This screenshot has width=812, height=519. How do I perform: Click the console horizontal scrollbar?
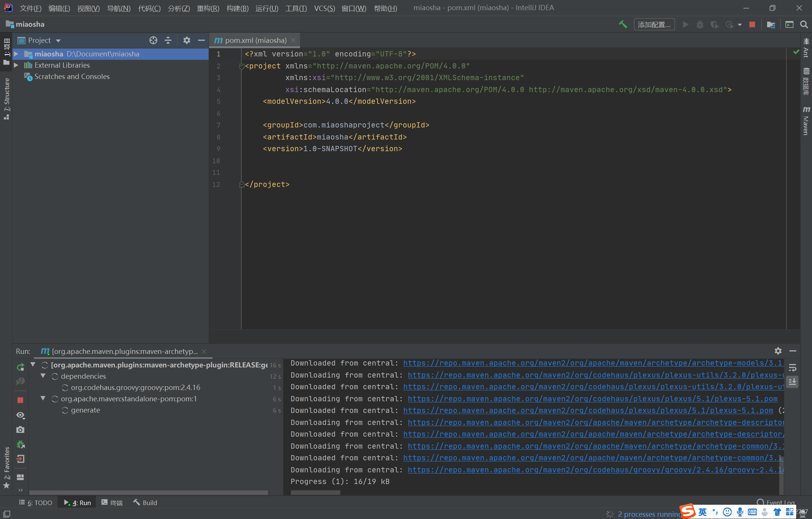click(315, 492)
